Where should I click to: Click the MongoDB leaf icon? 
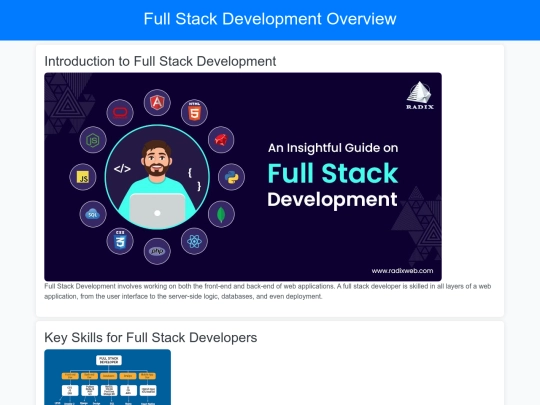tap(221, 214)
